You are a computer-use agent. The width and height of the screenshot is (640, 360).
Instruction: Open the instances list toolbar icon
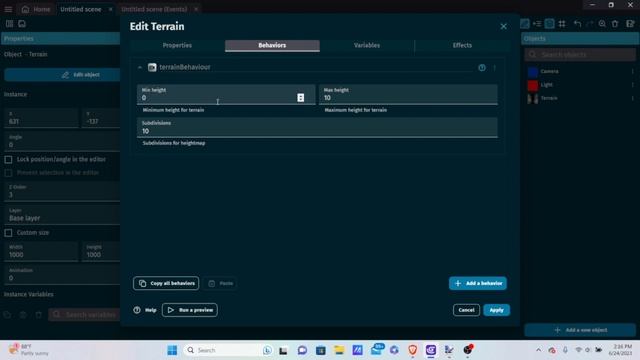click(x=537, y=24)
